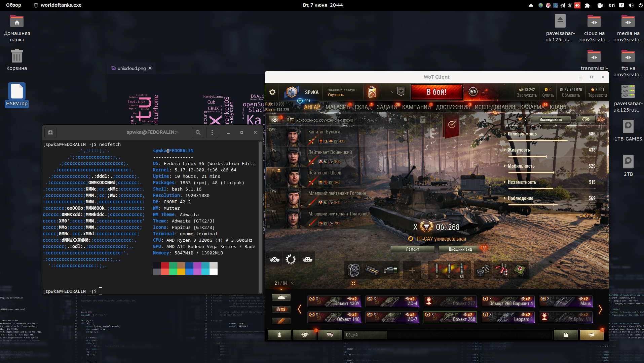The width and height of the screenshot is (644, 363).
Task: Toggle the tank type carousel filter
Action: [x=281, y=297]
